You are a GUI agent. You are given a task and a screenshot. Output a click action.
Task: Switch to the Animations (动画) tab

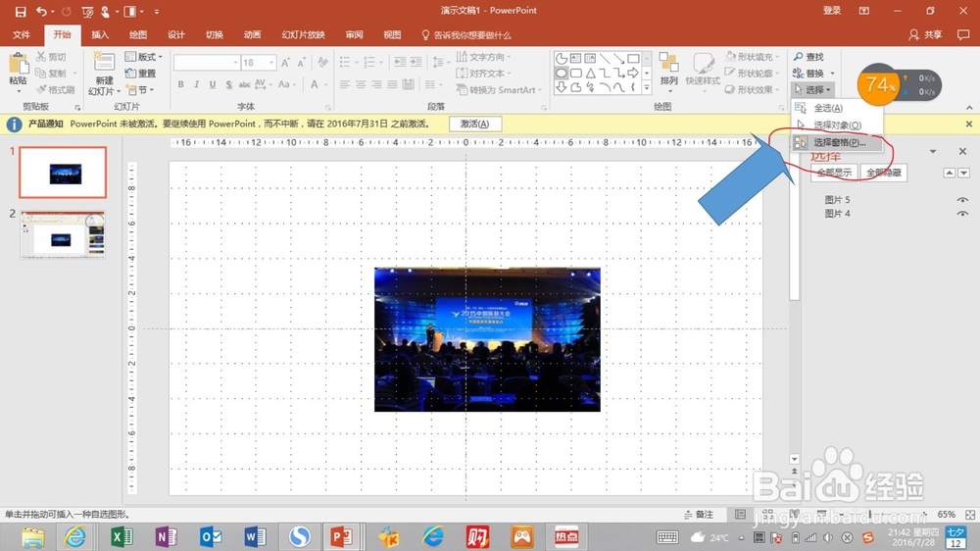pyautogui.click(x=253, y=35)
